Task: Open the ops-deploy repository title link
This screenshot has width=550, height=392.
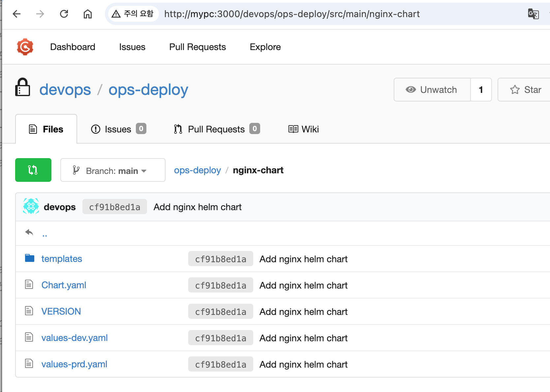Action: [148, 90]
